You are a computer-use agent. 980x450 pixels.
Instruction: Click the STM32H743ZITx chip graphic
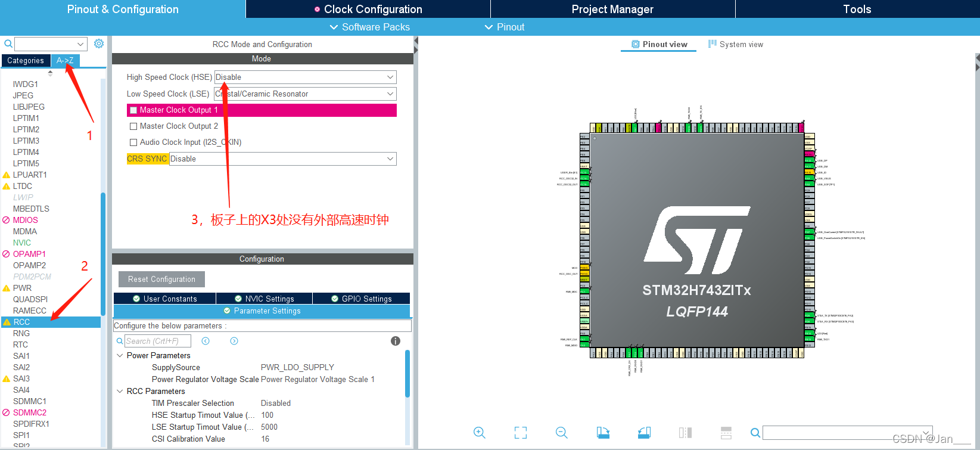[x=697, y=240]
